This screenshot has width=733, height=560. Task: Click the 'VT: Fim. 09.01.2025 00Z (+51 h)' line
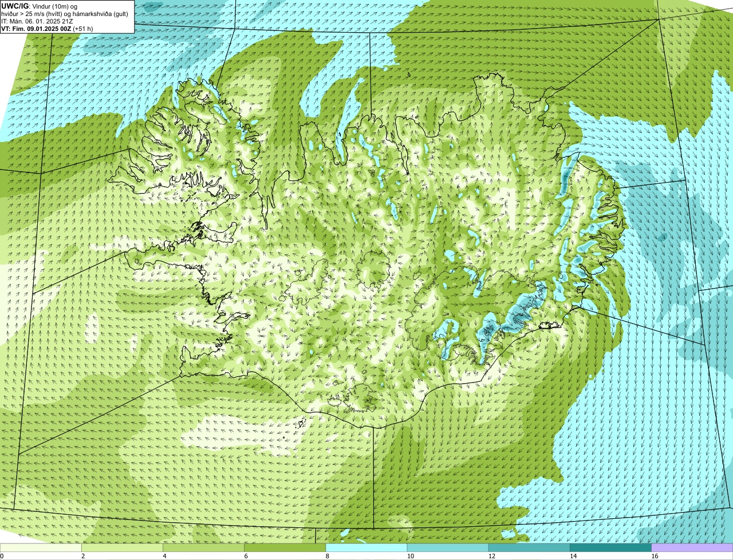(47, 28)
